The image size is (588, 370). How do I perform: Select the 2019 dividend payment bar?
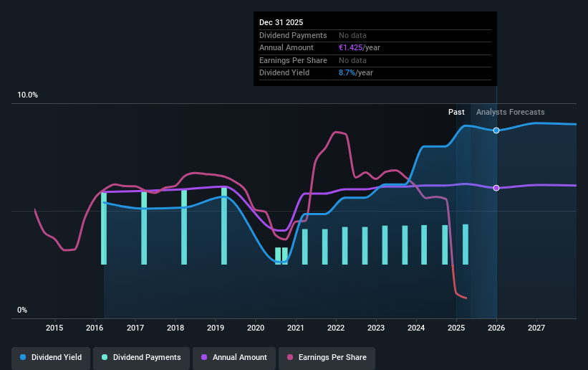[224, 226]
